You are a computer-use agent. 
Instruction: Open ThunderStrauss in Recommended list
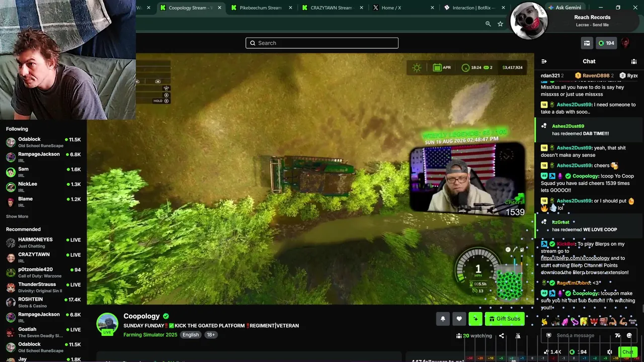point(43,287)
